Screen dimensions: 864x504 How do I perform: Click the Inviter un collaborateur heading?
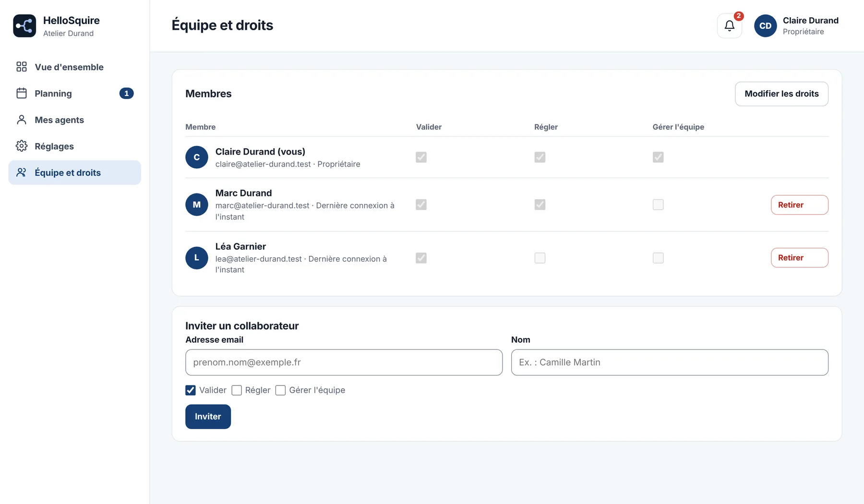point(242,326)
